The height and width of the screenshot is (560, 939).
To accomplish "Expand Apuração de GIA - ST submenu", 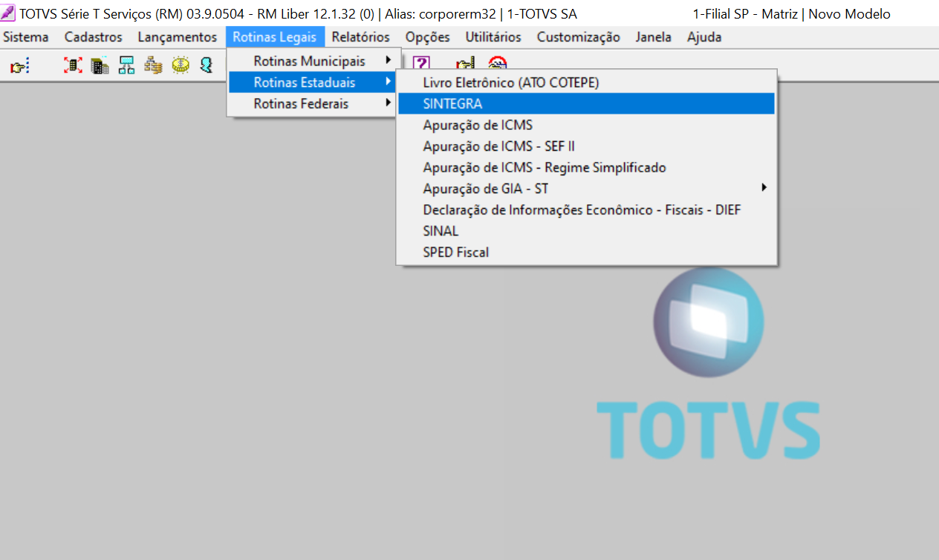I will [586, 189].
